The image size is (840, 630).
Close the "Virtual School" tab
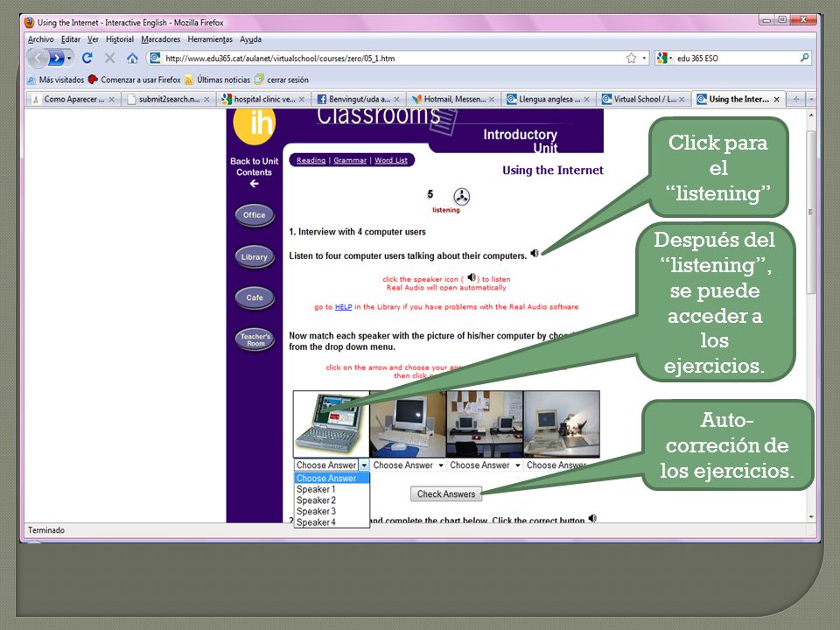pyautogui.click(x=682, y=100)
